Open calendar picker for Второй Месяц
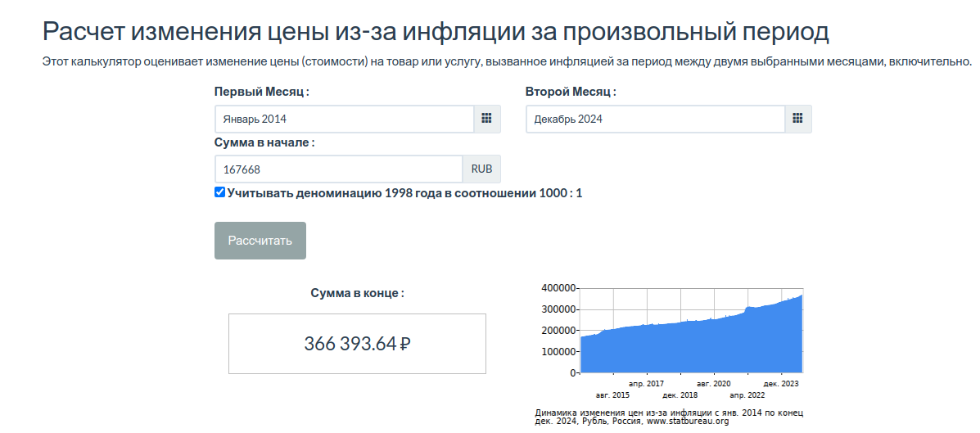The width and height of the screenshot is (980, 433). pyautogui.click(x=798, y=119)
